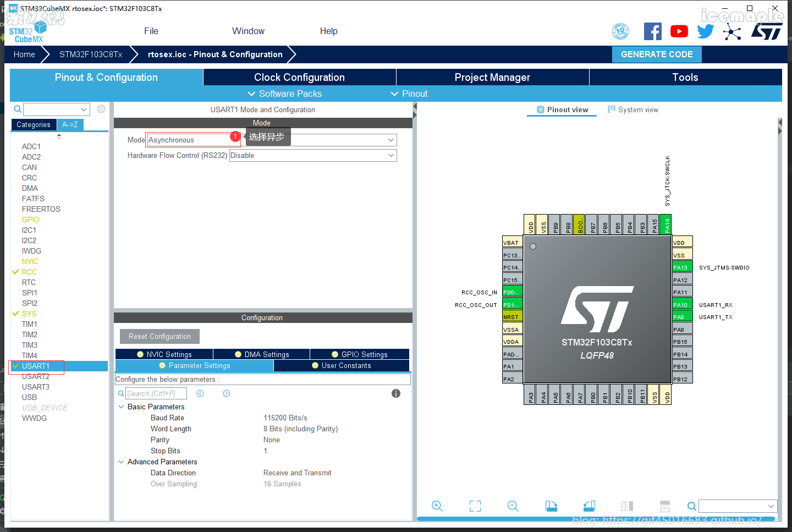The height and width of the screenshot is (532, 792).
Task: Open the peripheral search combo box
Action: pyautogui.click(x=56, y=109)
